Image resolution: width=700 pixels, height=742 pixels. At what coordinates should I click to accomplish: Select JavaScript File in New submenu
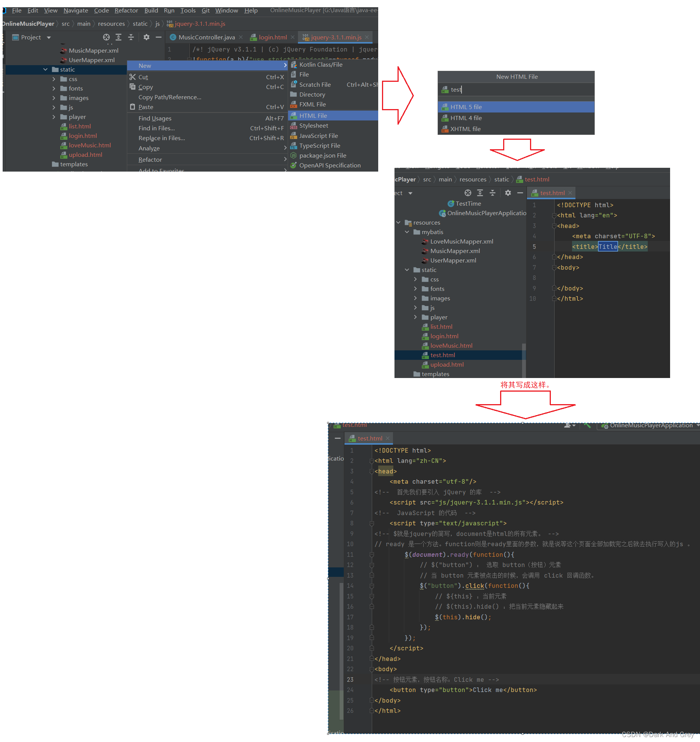click(x=333, y=136)
